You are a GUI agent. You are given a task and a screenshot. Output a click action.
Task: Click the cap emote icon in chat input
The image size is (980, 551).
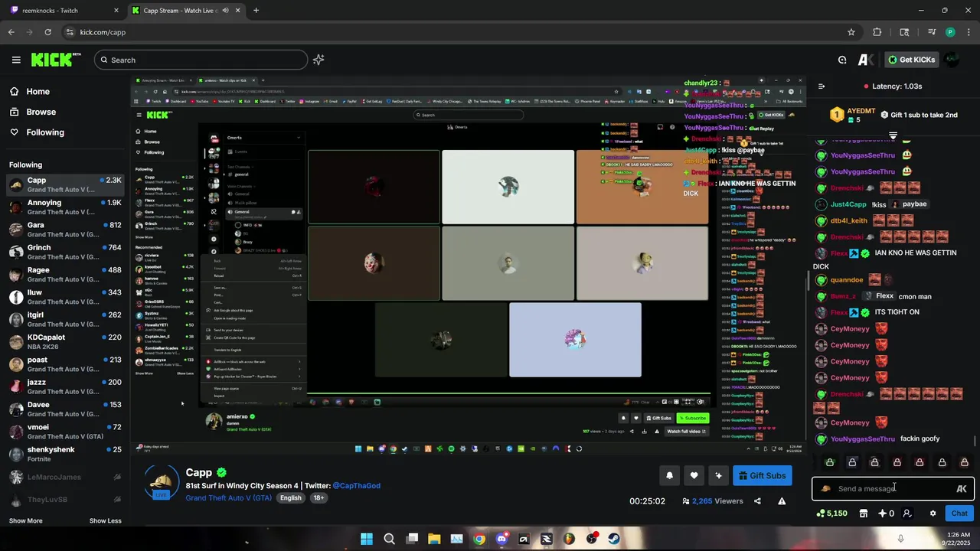(825, 489)
